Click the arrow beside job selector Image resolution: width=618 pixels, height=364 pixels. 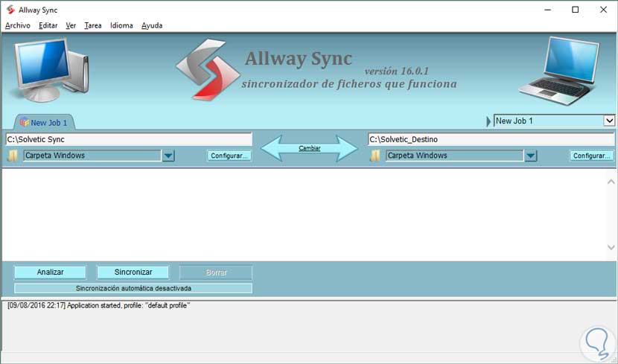pos(488,121)
